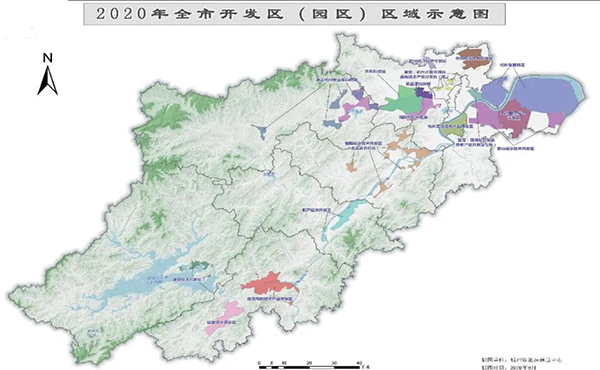Click the text label on the pink zone
600x370 pixels.
point(221,323)
